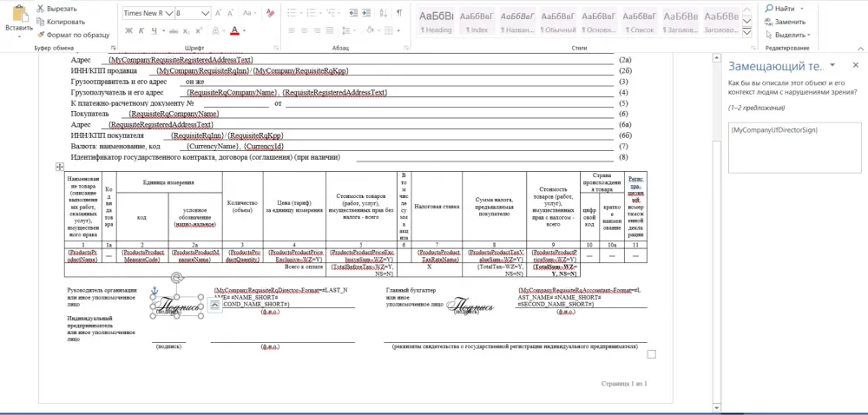The height and width of the screenshot is (415, 868).
Task: Apply Index style from gallery
Action: (477, 22)
